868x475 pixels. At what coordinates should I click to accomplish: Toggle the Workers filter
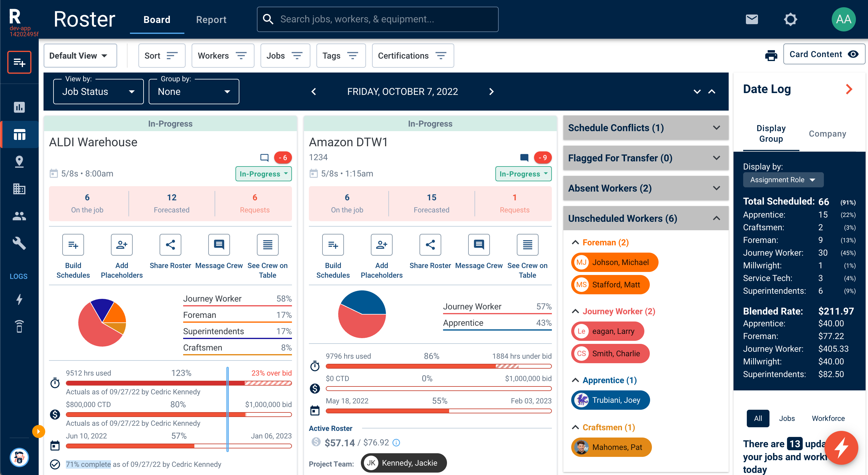coord(223,56)
